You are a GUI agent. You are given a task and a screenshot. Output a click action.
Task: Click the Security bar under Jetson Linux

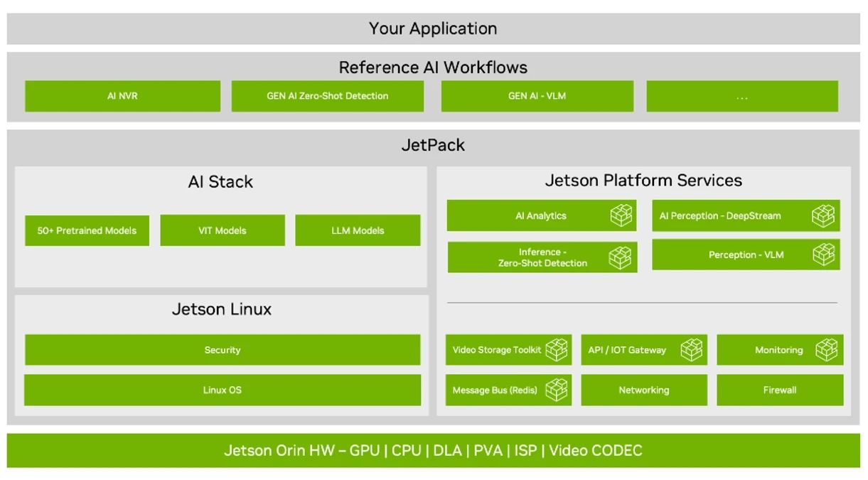tap(222, 350)
